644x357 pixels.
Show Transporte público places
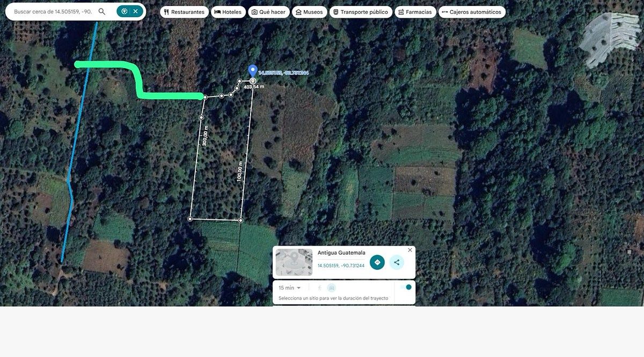(x=361, y=12)
